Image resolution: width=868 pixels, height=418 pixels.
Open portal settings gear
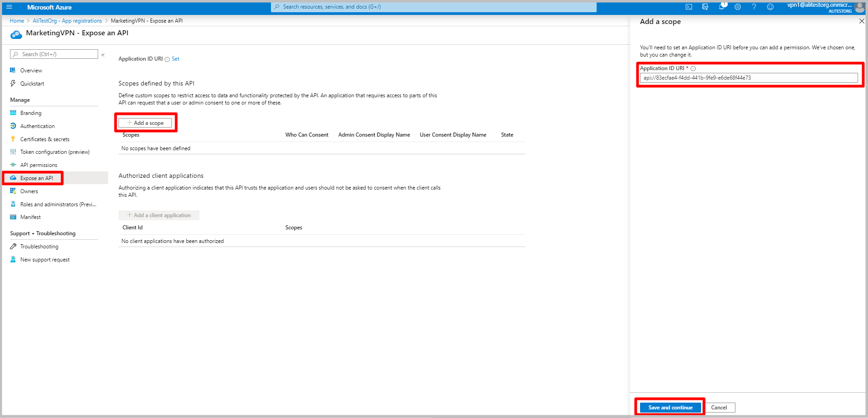point(738,7)
